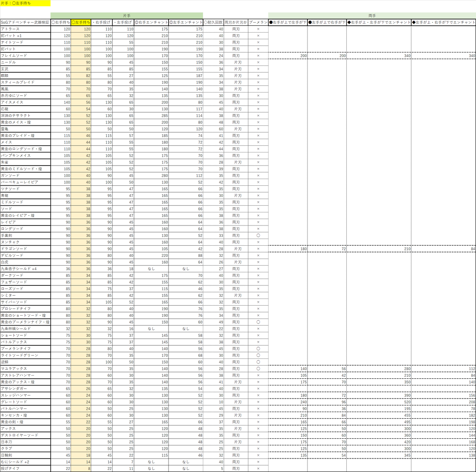Select the ニードル name cell
Screen dimensions: 476x472
tap(25, 62)
